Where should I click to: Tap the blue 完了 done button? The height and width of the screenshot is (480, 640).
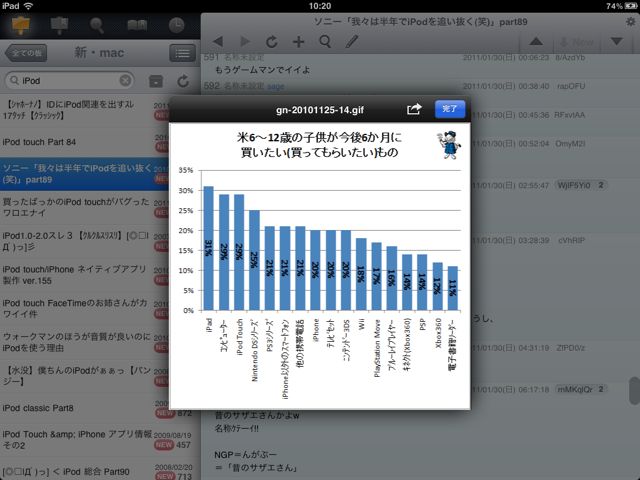point(450,109)
